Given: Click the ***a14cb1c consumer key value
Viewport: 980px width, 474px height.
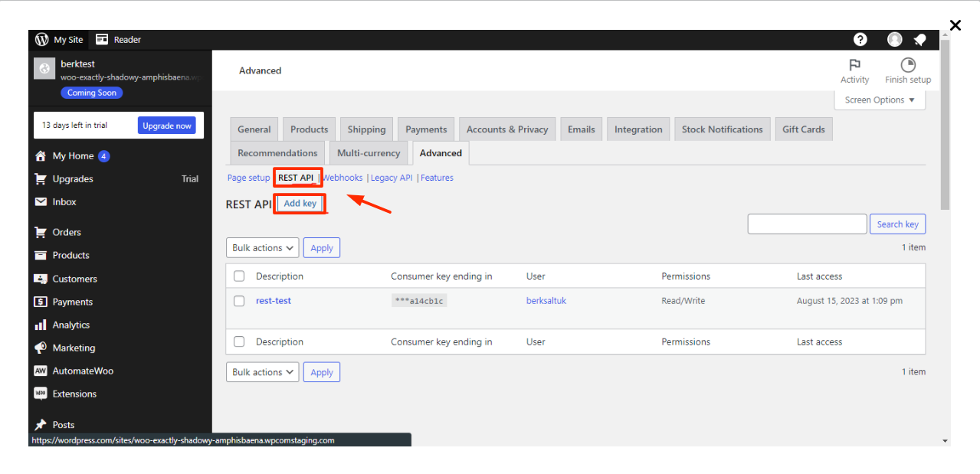Looking at the screenshot, I should tap(419, 301).
